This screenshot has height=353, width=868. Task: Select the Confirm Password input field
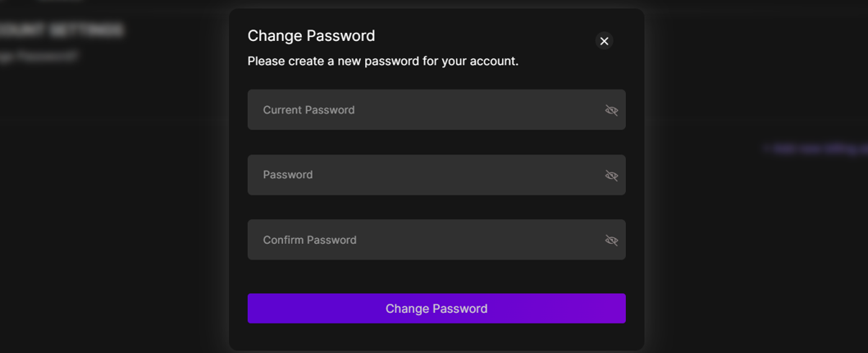427,240
